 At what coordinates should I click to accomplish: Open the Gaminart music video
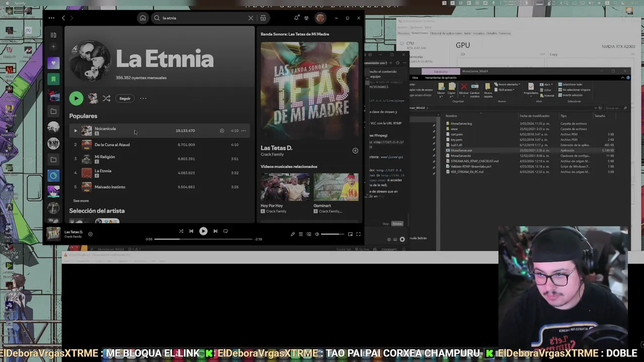click(x=336, y=187)
